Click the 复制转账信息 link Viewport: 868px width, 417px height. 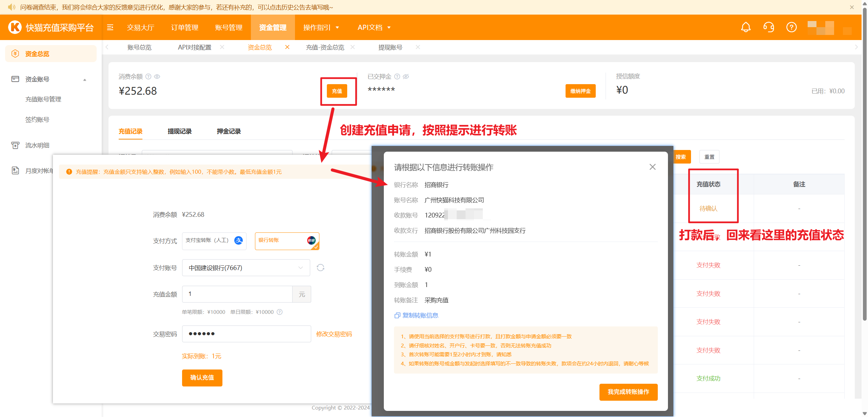click(x=420, y=316)
